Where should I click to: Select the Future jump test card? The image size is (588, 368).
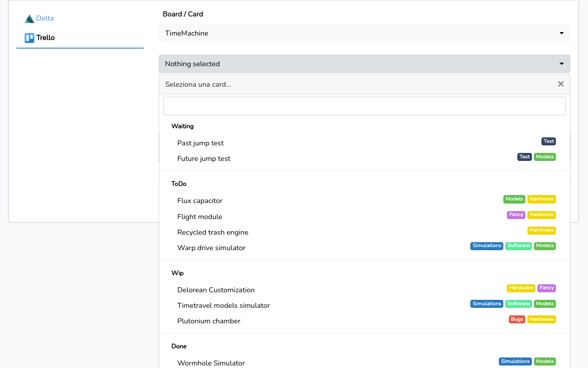click(365, 158)
